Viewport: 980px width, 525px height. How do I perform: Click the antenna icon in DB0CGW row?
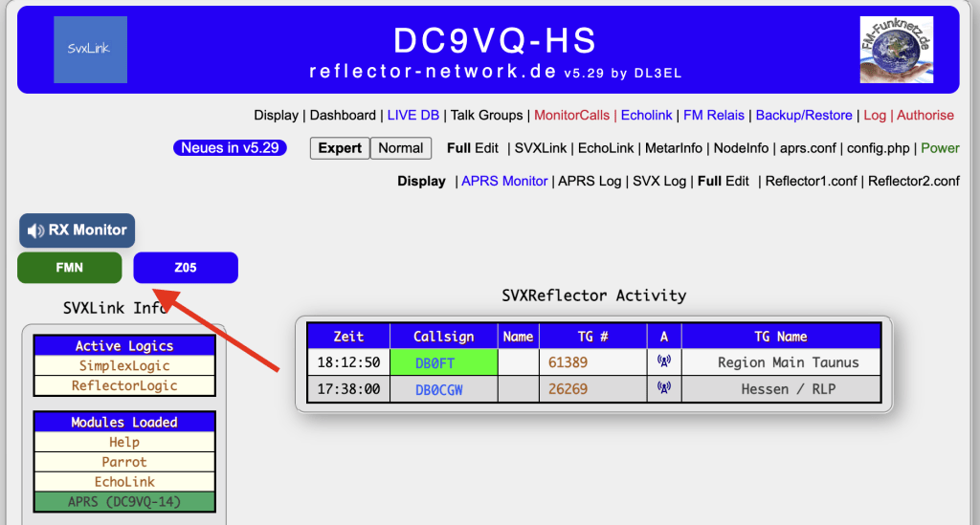point(663,389)
